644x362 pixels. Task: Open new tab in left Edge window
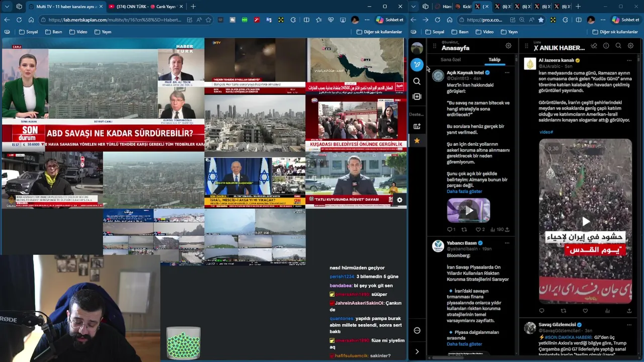click(193, 7)
